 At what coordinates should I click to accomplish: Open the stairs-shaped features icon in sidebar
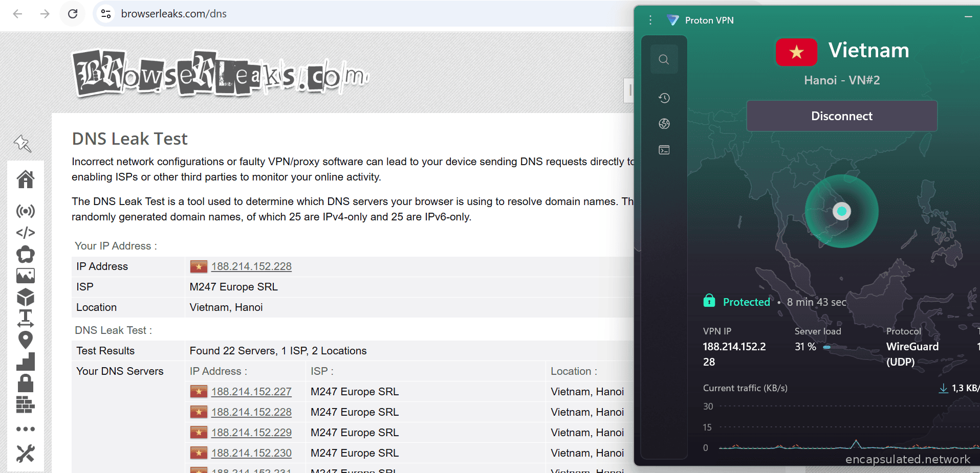[x=26, y=362]
